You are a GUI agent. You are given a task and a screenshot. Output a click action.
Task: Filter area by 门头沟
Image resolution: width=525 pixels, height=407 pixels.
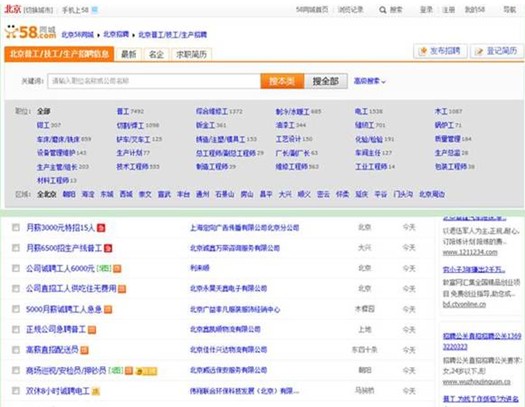point(403,194)
